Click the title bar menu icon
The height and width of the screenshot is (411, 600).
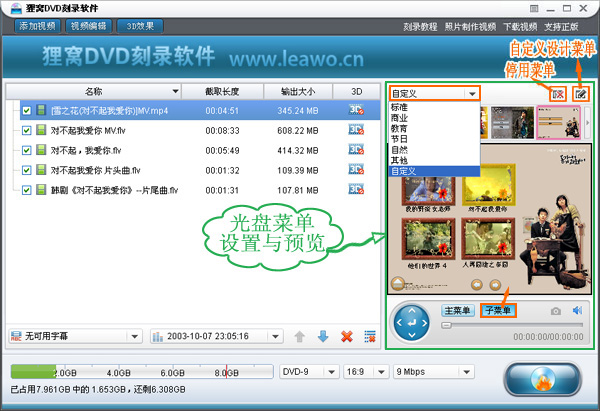point(534,8)
